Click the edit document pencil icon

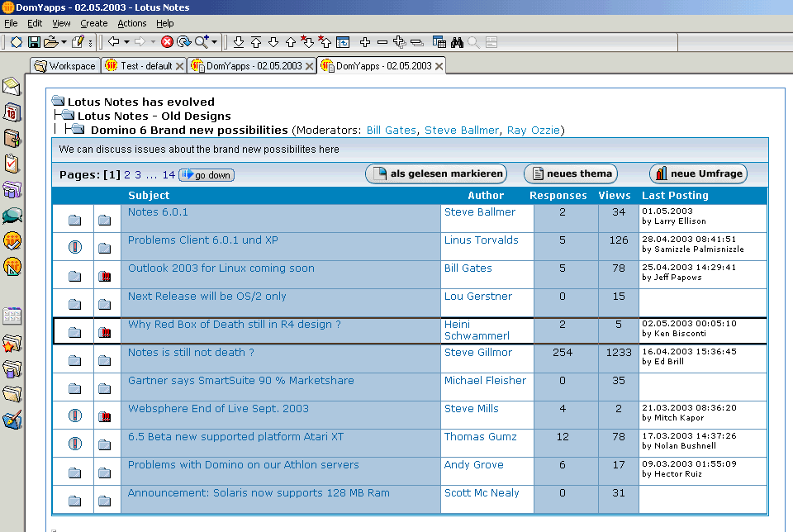pyautogui.click(x=78, y=42)
